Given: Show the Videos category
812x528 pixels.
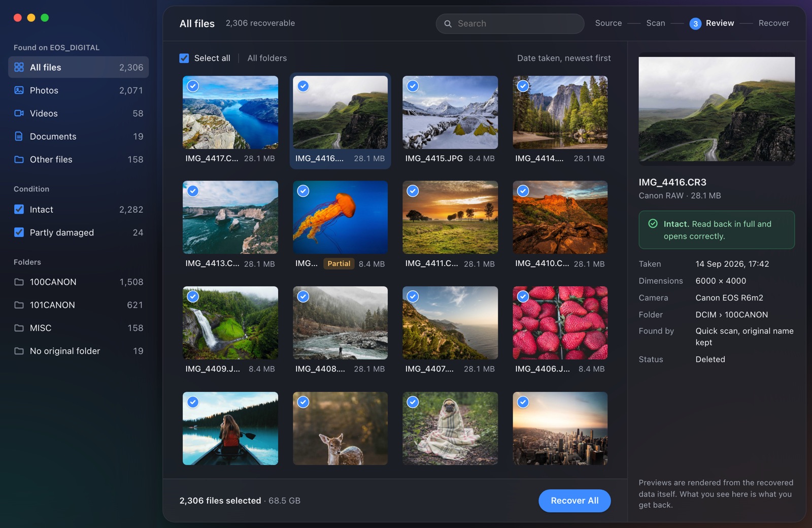Looking at the screenshot, I should tap(79, 113).
